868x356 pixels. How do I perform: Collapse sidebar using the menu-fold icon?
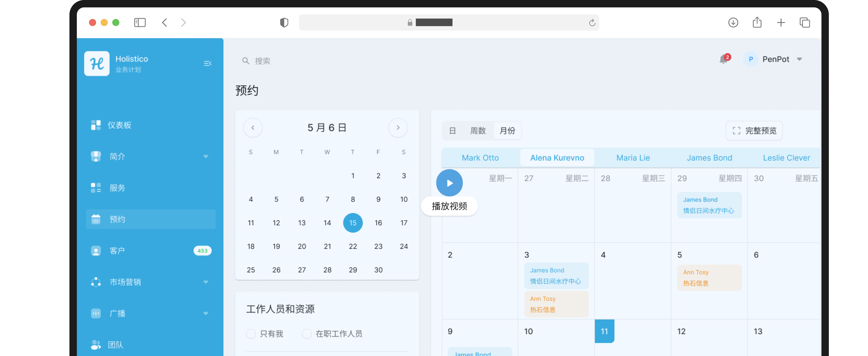208,63
